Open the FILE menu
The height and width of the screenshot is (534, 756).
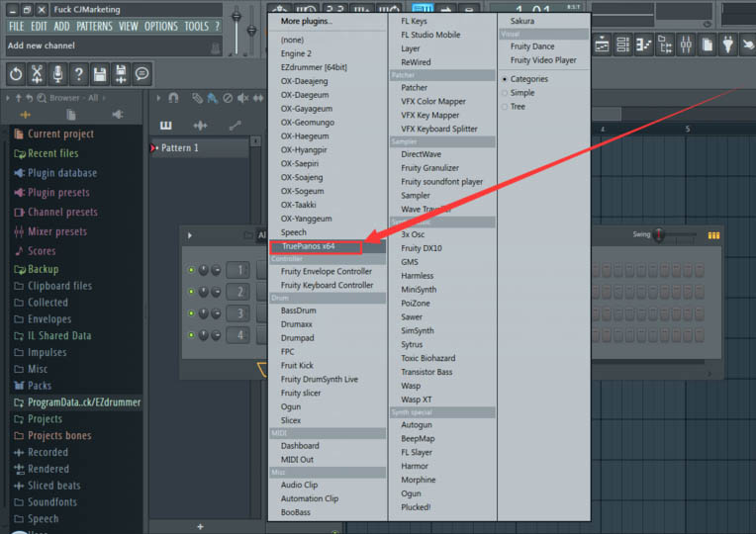pyautogui.click(x=17, y=26)
